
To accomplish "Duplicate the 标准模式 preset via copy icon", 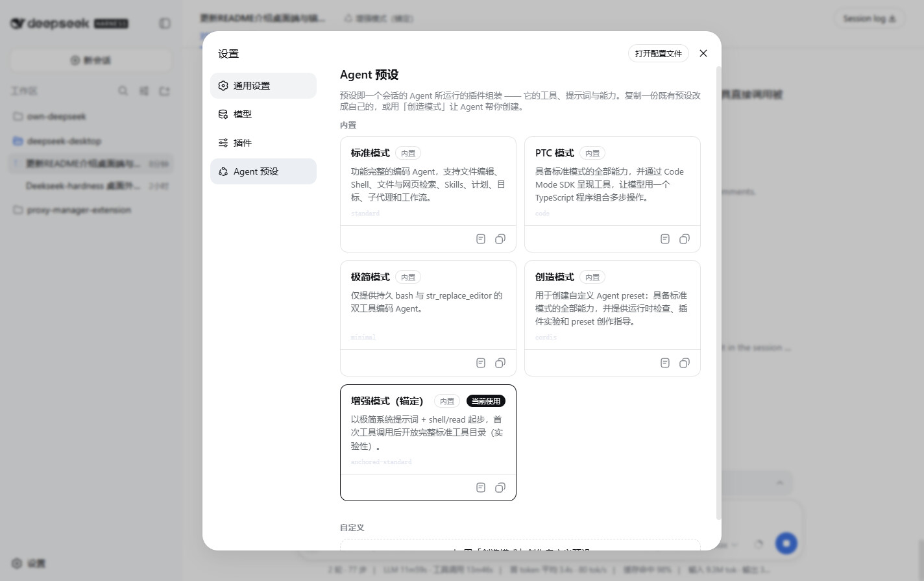I will click(500, 239).
